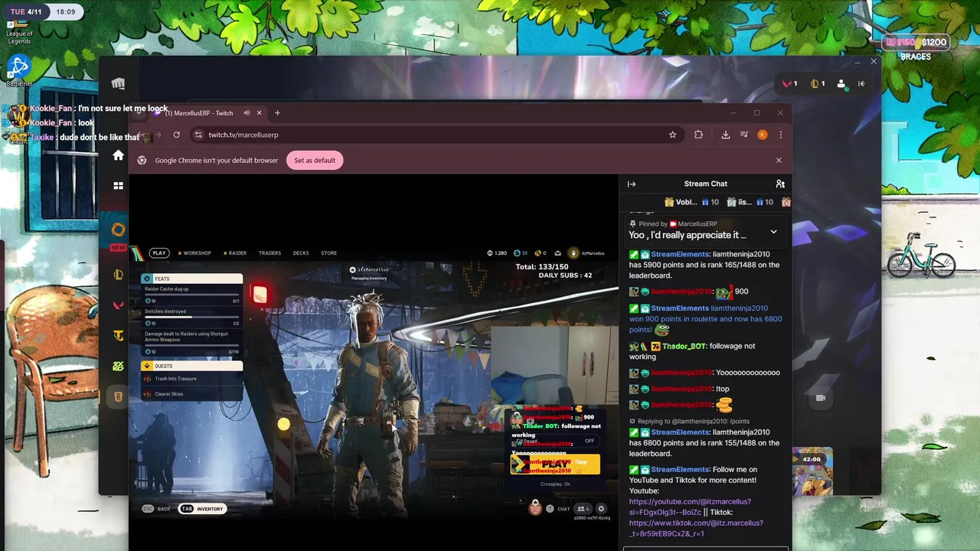This screenshot has height=551, width=980.
Task: Select the Clearer Skies quest
Action: pos(191,394)
